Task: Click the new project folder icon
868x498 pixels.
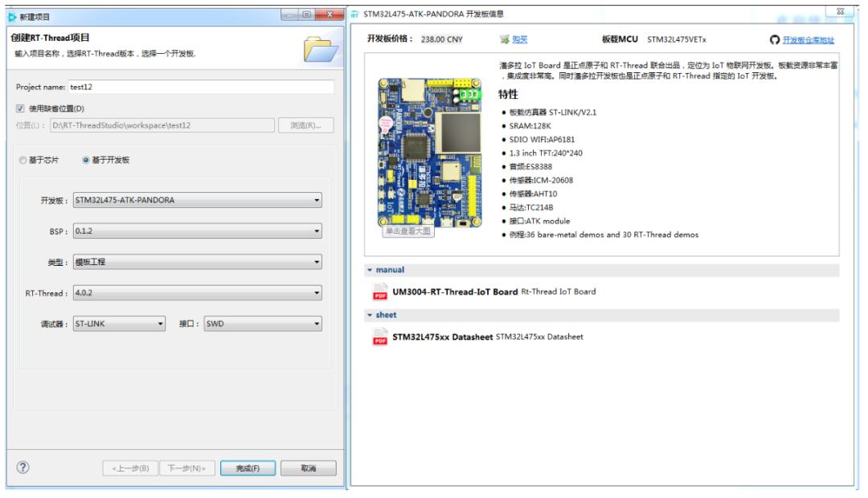Action: click(x=321, y=49)
